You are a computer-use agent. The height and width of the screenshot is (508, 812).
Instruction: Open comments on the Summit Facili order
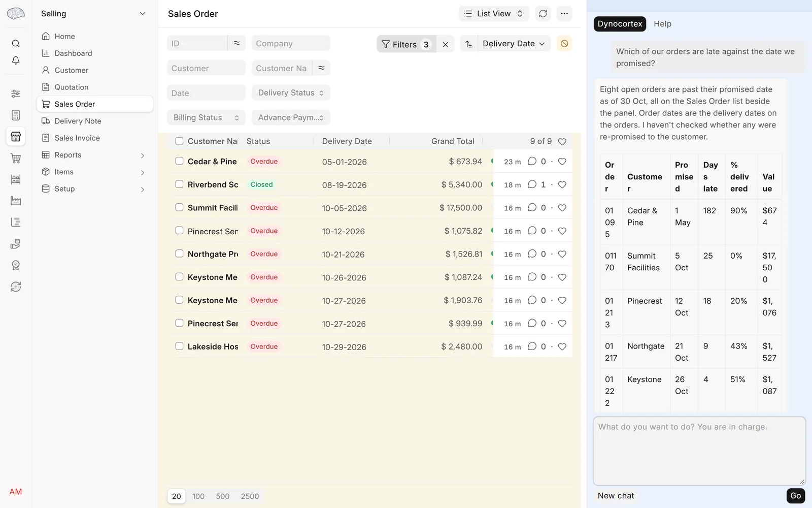(x=532, y=208)
